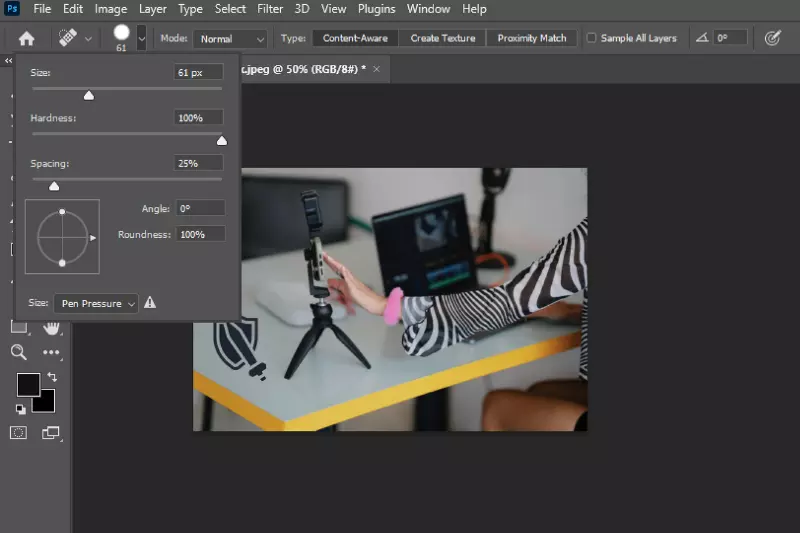Image resolution: width=800 pixels, height=533 pixels.
Task: Open the Edit menu
Action: coord(73,9)
